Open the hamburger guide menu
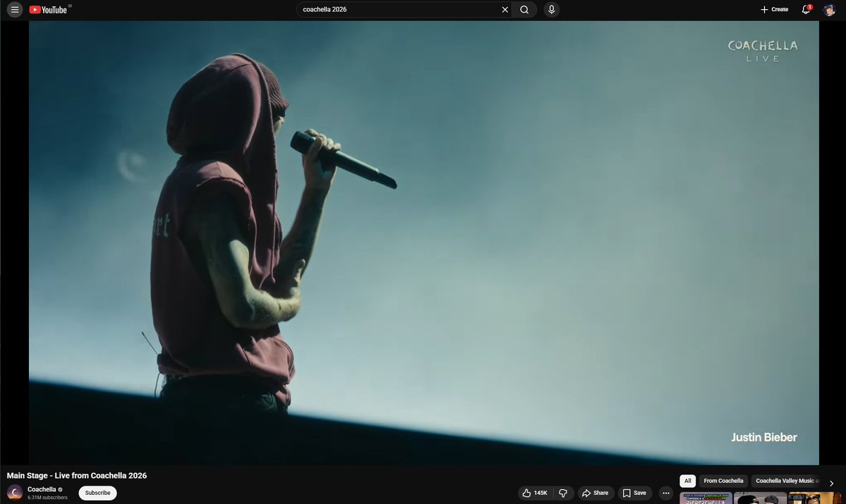 pos(15,10)
